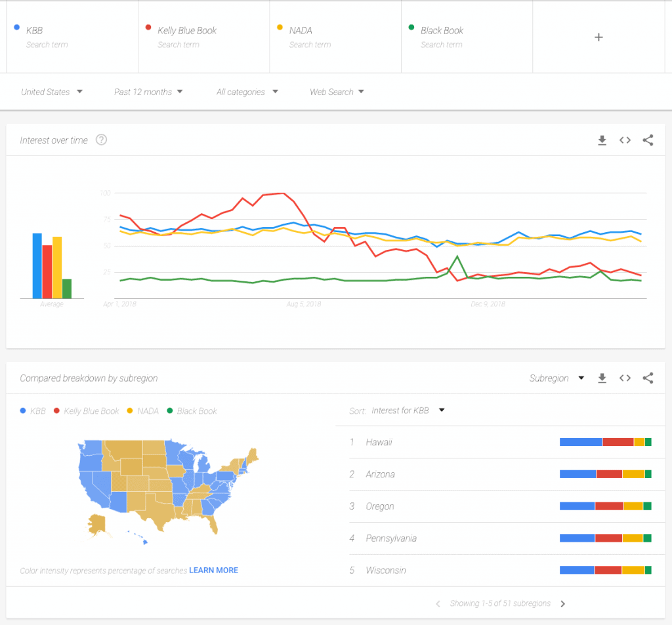Add a new comparison term with plus
Screen dimensions: 672x625
598,37
